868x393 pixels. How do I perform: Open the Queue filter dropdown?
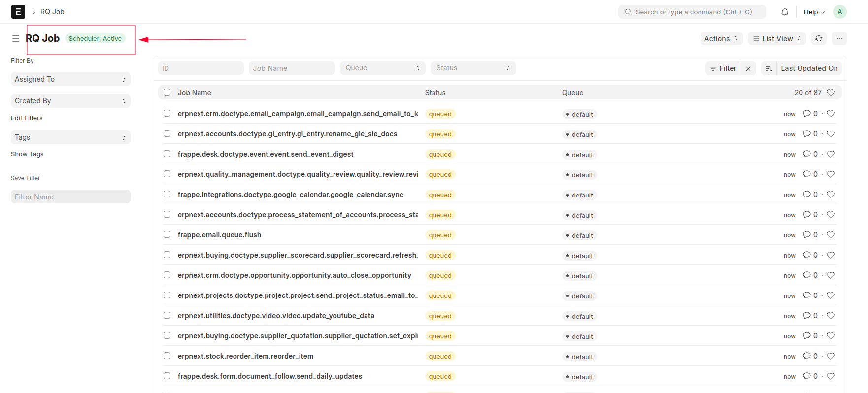(382, 68)
